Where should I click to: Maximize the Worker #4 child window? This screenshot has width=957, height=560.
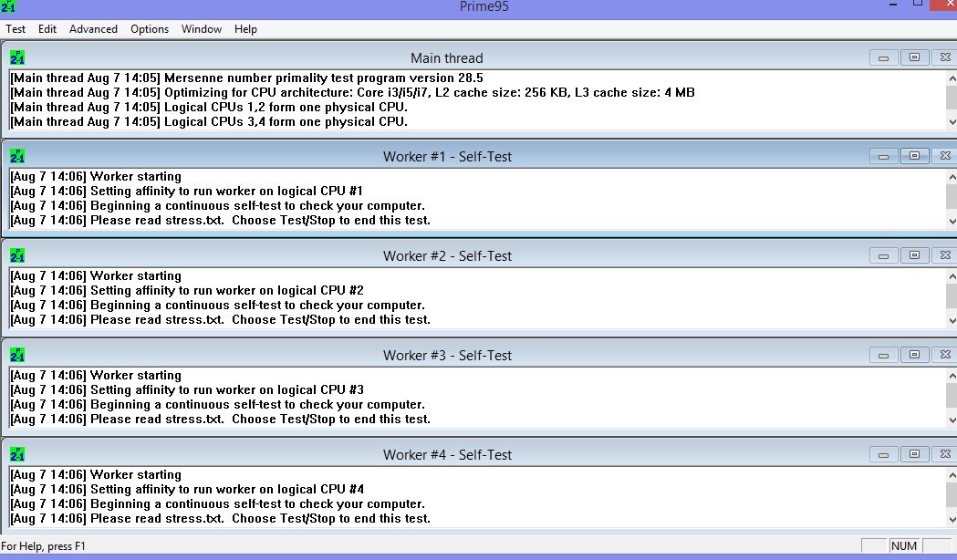click(914, 454)
